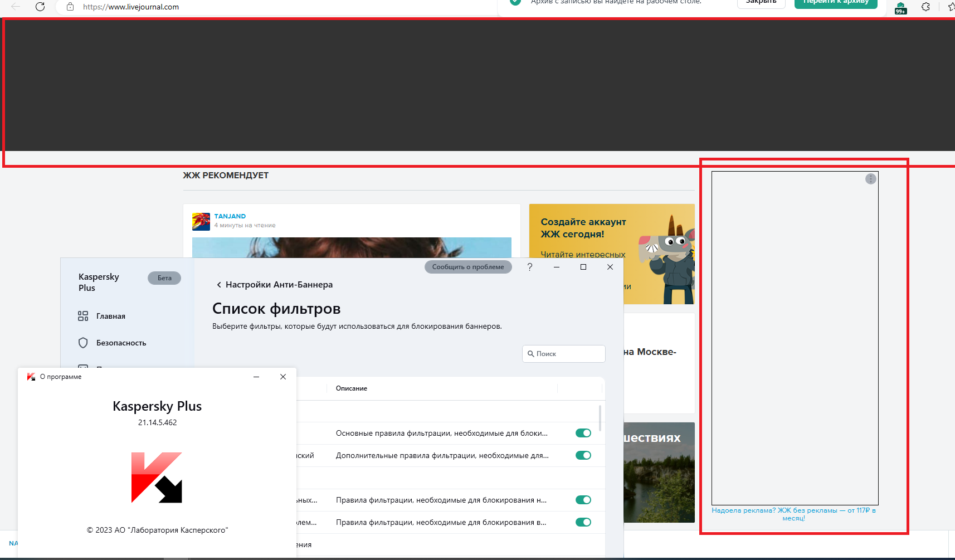Click the ЖЖ РЕКОМЕНДУЕТ heading

tap(226, 176)
